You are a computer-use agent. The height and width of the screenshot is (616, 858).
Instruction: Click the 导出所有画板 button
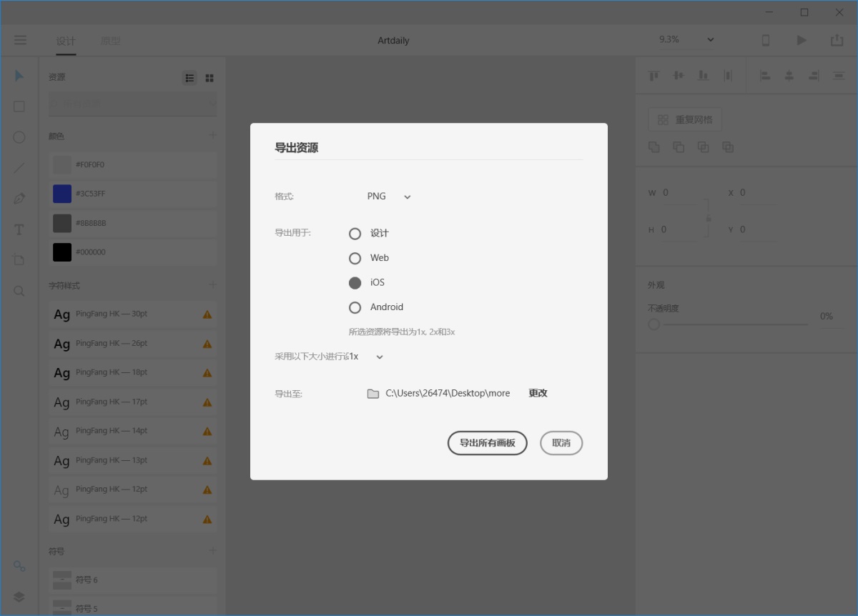pos(487,443)
